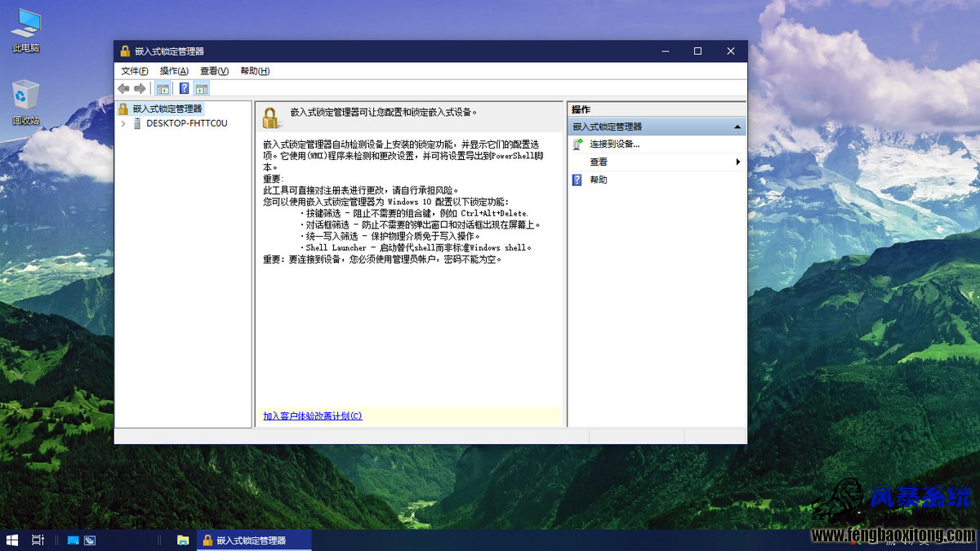Toggle the show/hide action pane toolbar icon
This screenshot has width=980, height=551.
(202, 88)
